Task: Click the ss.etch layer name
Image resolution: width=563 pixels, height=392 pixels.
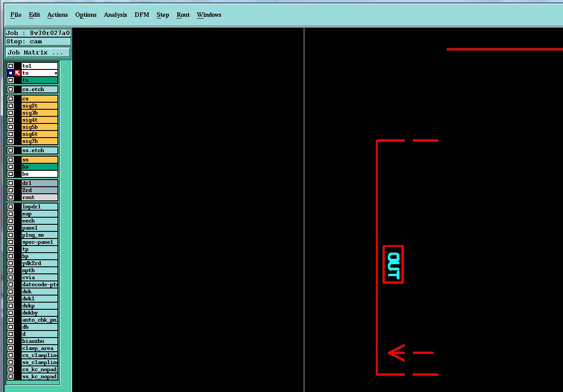Action: 40,150
